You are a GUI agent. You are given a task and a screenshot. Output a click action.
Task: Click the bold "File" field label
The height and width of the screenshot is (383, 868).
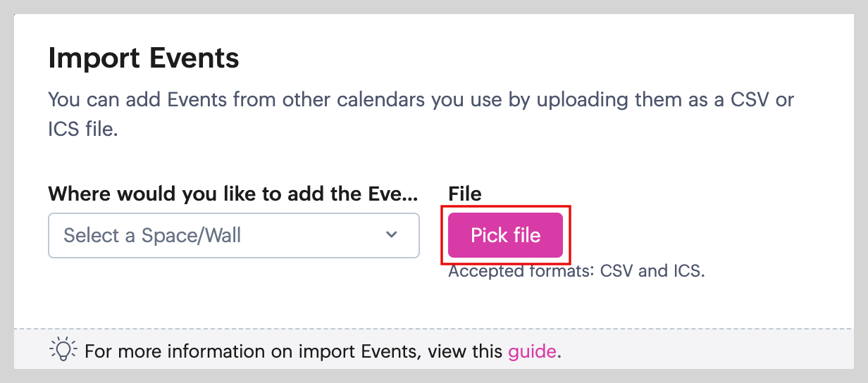(465, 194)
